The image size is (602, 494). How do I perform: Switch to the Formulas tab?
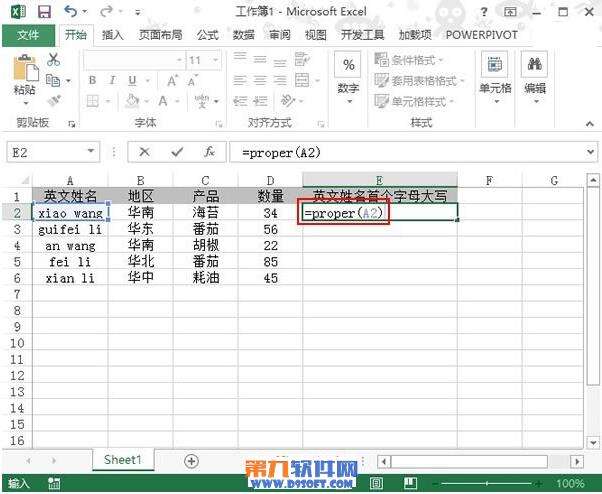pos(208,35)
